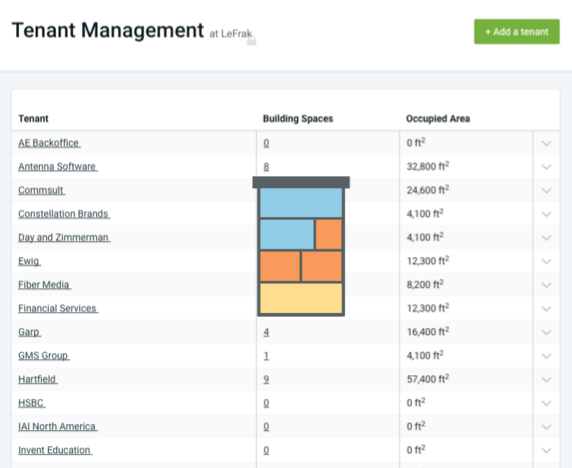Open AE Backoffice building spaces count 0

(x=266, y=143)
